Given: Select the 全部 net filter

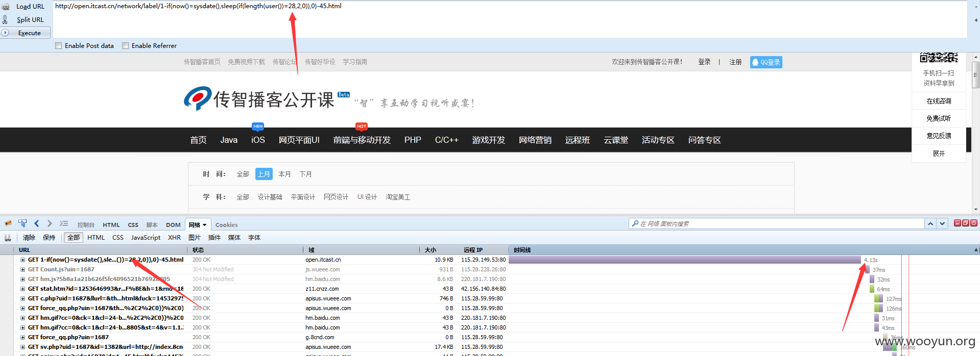Looking at the screenshot, I should pyautogui.click(x=74, y=238).
